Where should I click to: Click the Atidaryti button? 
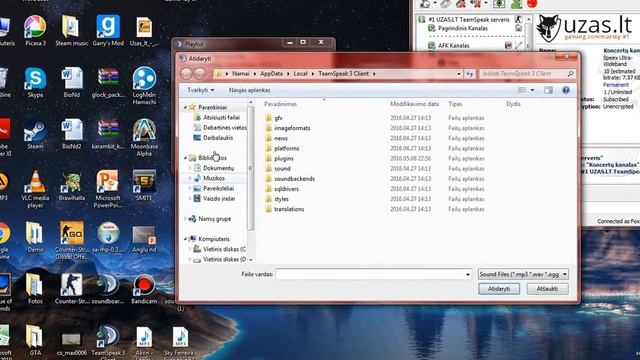(x=499, y=289)
